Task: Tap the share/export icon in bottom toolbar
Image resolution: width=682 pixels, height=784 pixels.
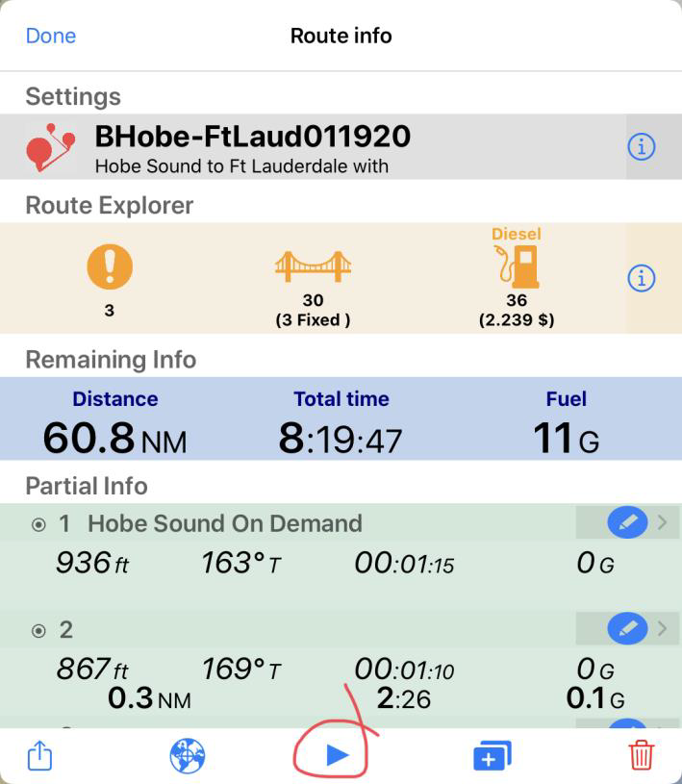Action: click(x=39, y=755)
